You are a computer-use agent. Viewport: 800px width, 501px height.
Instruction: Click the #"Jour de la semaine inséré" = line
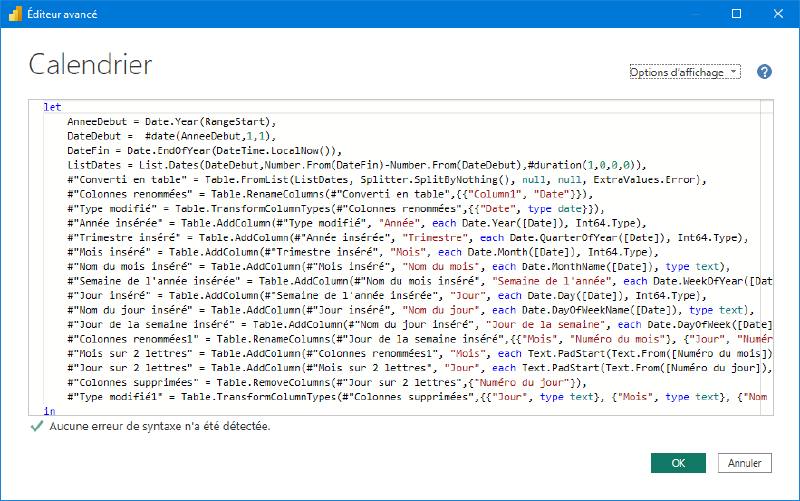(420, 324)
